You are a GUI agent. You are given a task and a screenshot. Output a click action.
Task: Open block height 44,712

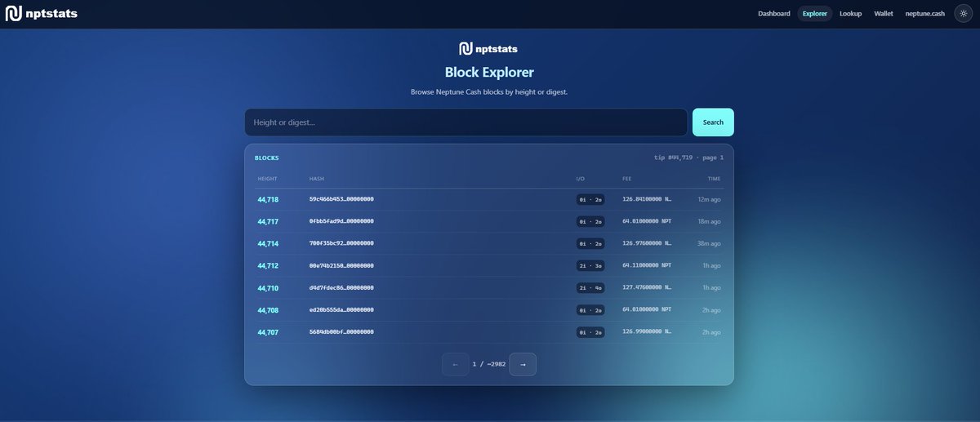pyautogui.click(x=268, y=265)
